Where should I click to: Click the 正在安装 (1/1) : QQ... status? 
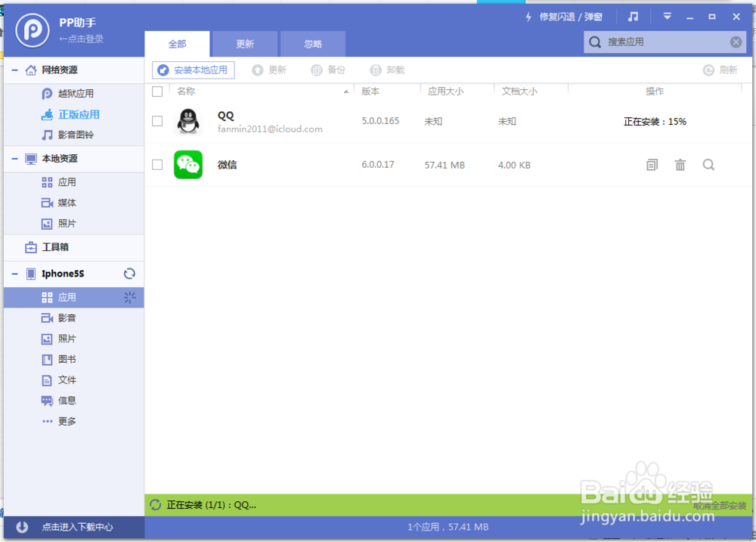click(x=211, y=505)
